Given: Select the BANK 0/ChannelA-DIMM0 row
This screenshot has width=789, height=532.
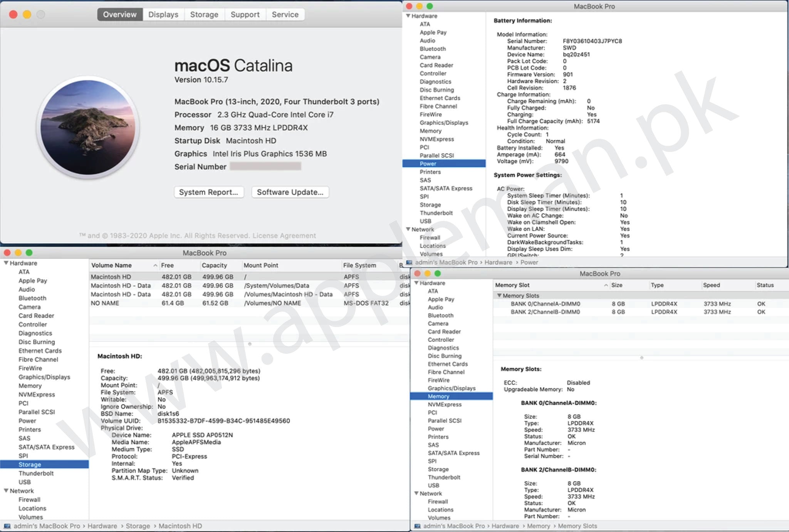Looking at the screenshot, I should coord(641,304).
